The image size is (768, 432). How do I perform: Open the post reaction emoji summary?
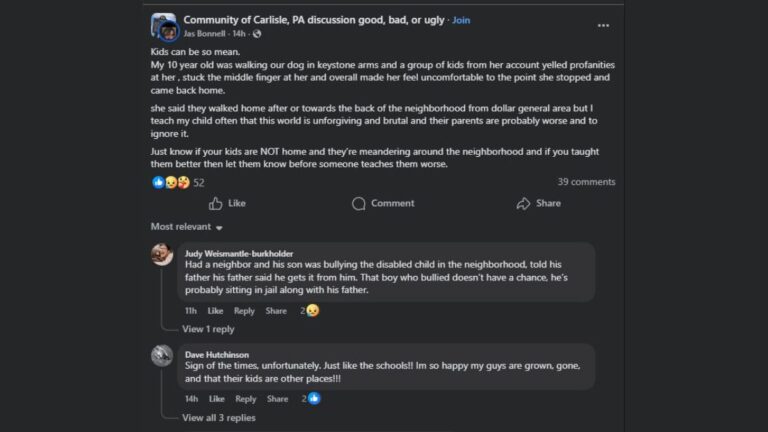[171, 182]
